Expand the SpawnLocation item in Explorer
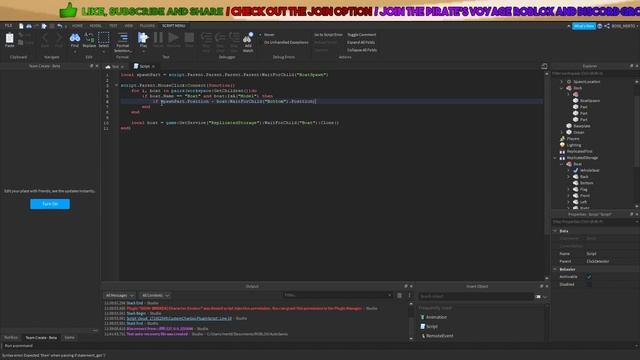The height and width of the screenshot is (360, 640). click(x=562, y=82)
